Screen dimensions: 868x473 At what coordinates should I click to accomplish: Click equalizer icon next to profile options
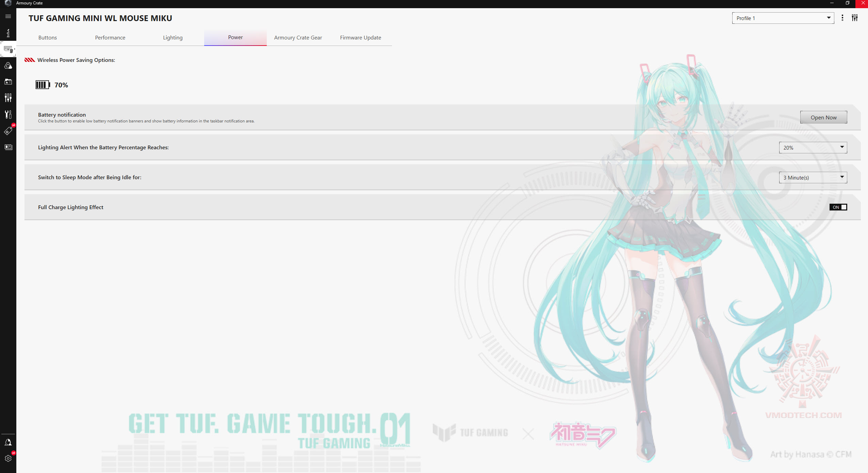pos(854,18)
